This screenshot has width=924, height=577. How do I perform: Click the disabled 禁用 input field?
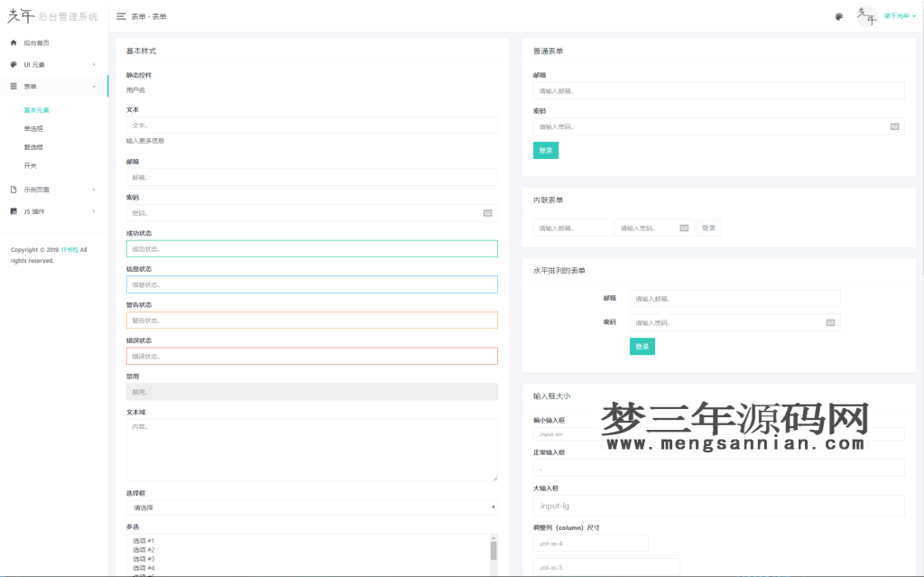pos(311,391)
